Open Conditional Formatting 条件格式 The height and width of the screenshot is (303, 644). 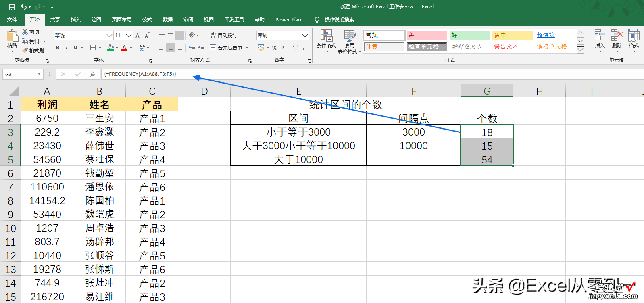point(326,41)
